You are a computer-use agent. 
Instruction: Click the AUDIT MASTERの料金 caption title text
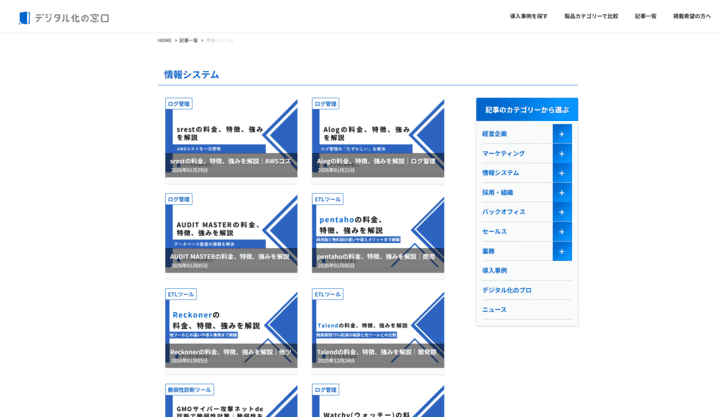(230, 257)
